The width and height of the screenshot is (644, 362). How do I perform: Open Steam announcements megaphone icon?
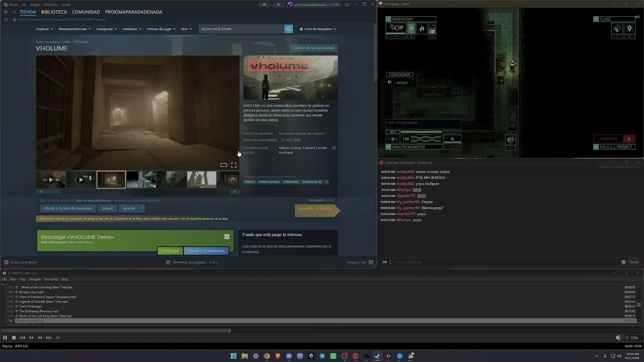(264, 5)
